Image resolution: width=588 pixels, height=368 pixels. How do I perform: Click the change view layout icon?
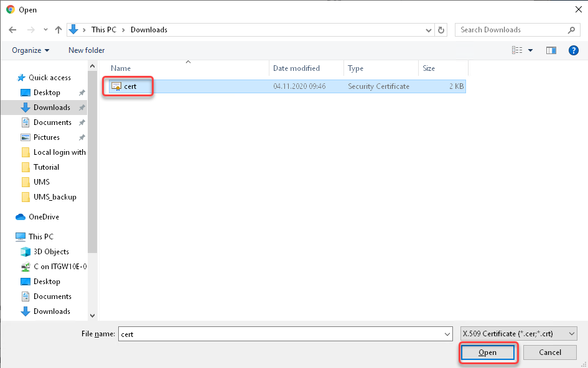[x=516, y=50]
